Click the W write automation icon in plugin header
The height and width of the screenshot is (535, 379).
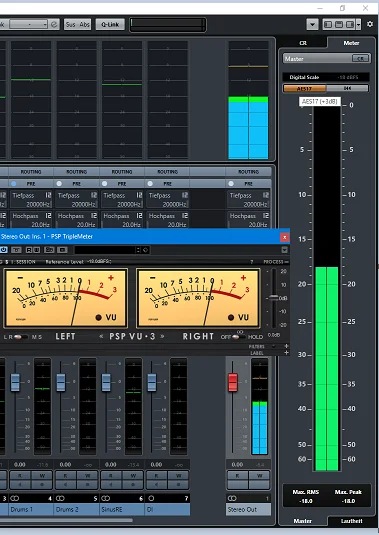37,250
